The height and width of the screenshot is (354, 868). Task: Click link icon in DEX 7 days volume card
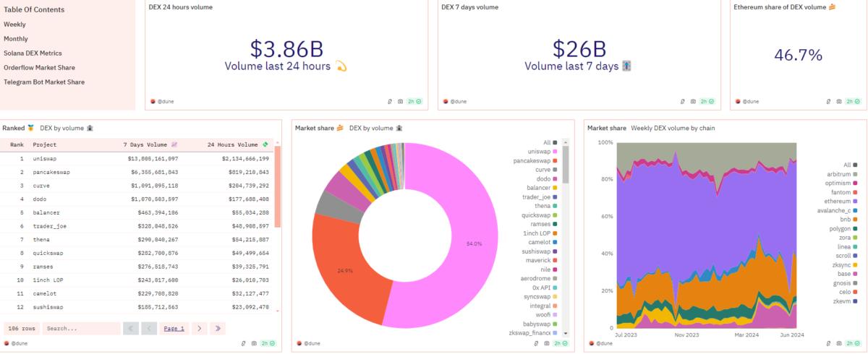coord(683,102)
